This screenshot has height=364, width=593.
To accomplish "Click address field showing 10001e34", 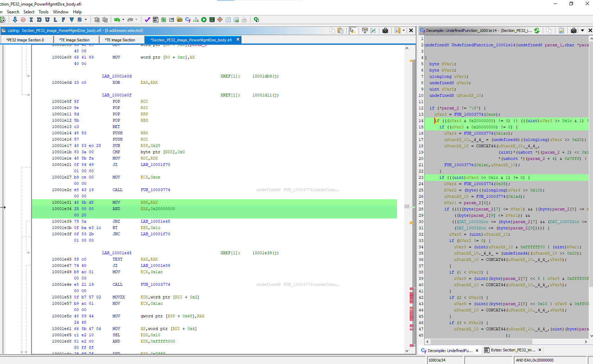I will [x=445, y=360].
